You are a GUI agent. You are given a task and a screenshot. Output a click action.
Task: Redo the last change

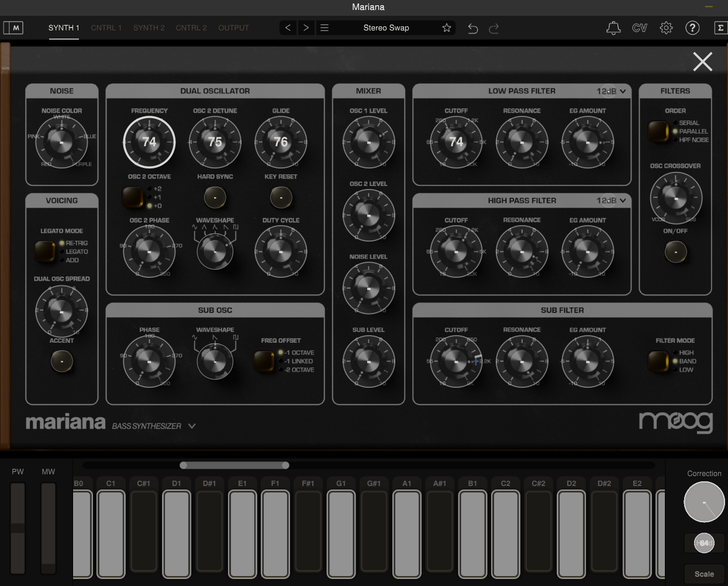tap(494, 28)
